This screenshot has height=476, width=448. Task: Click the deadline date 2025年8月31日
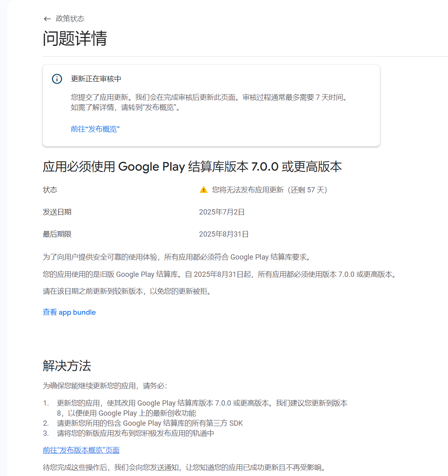click(224, 234)
